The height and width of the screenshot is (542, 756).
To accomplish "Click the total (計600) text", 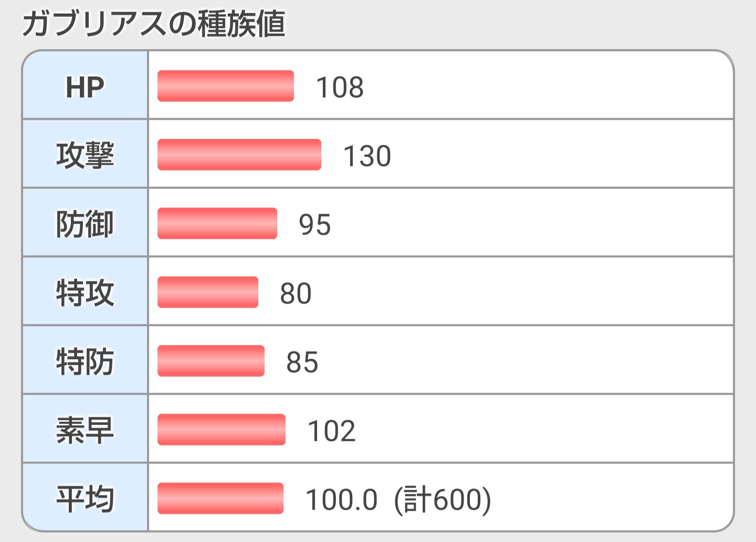I will tap(443, 500).
